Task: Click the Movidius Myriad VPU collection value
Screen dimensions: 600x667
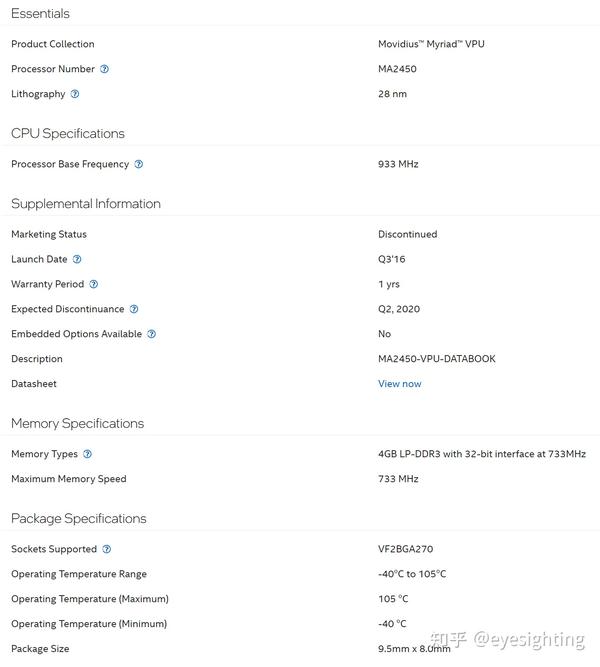Action: tap(431, 44)
